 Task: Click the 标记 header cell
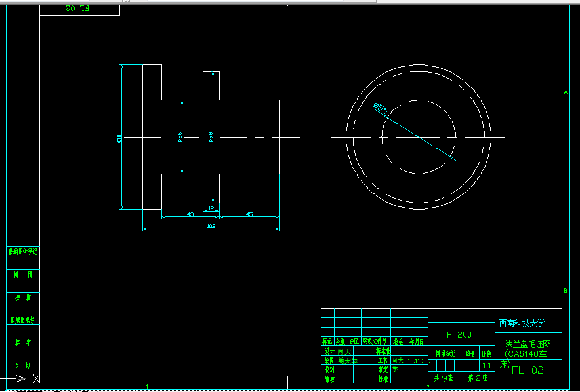327,342
